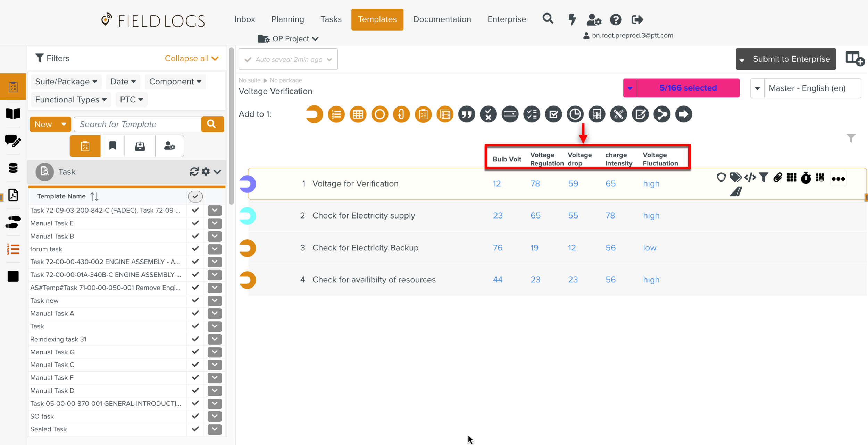
Task: Click the tag icon on Voltage for Verification
Action: [735, 178]
